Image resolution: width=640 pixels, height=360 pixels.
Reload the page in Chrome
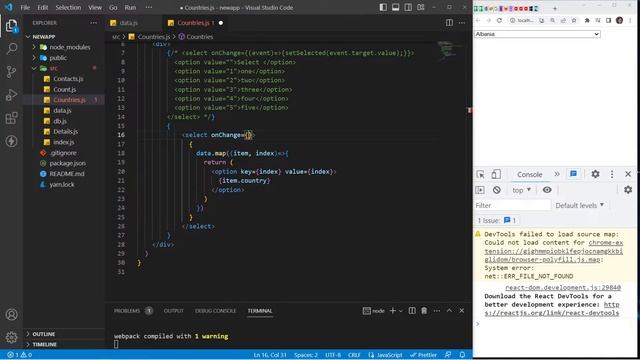click(x=499, y=20)
